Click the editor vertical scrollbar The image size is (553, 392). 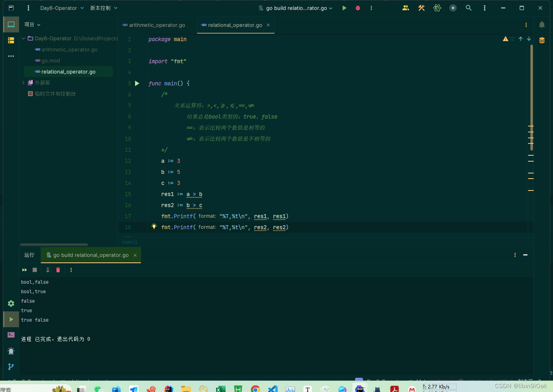tap(532, 97)
